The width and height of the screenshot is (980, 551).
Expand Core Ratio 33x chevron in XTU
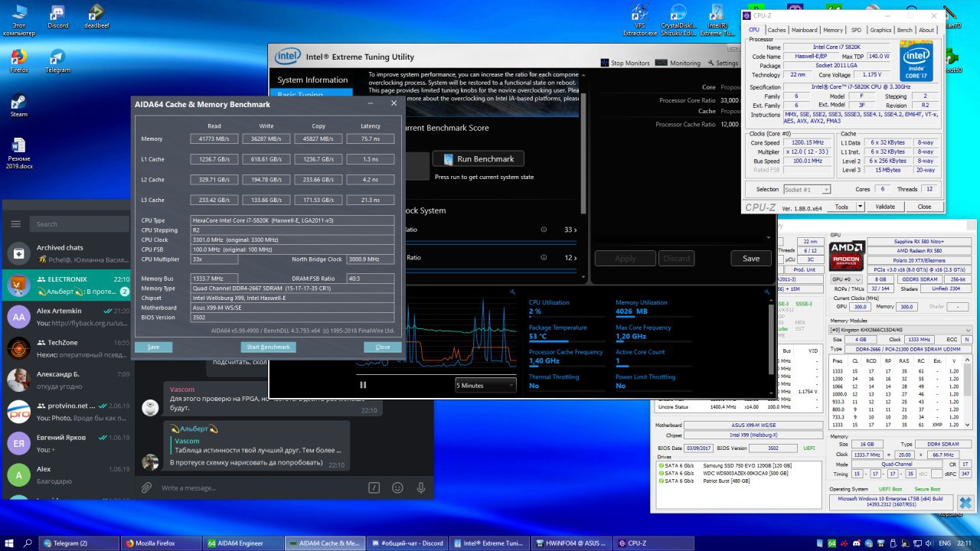click(575, 230)
